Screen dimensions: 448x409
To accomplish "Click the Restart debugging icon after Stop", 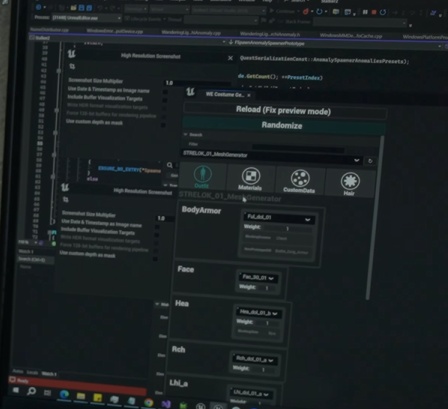I will [x=383, y=12].
